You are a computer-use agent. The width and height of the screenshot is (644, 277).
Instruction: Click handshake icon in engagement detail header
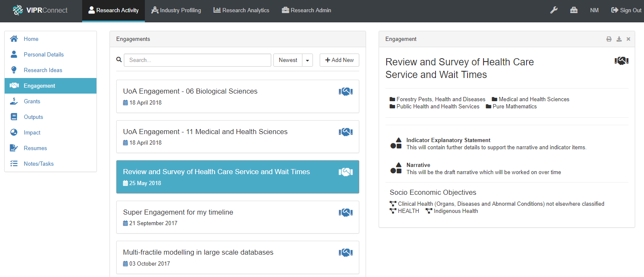[x=621, y=61]
